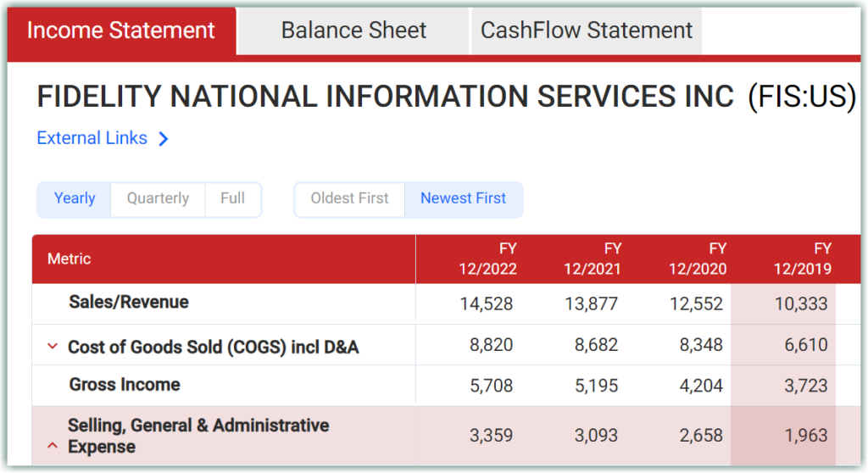
Task: Click COGS value 8,348
Action: pyautogui.click(x=701, y=345)
